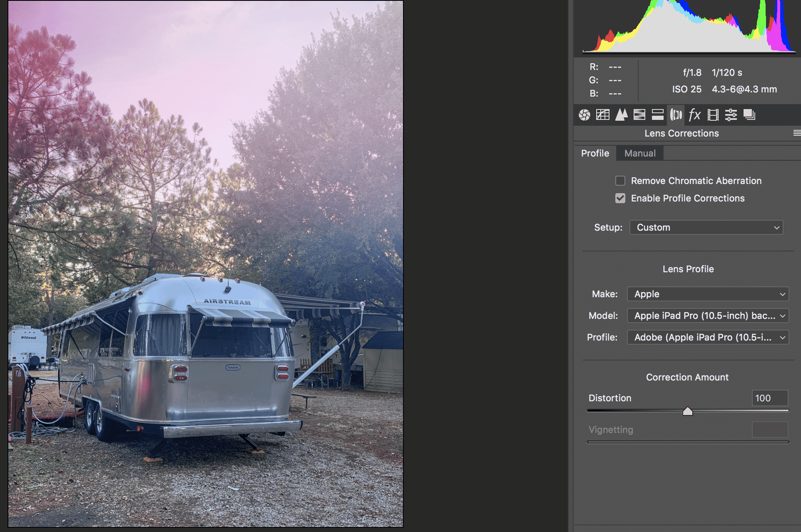This screenshot has width=801, height=532.
Task: Open the Detail panel mountains icon
Action: click(621, 114)
